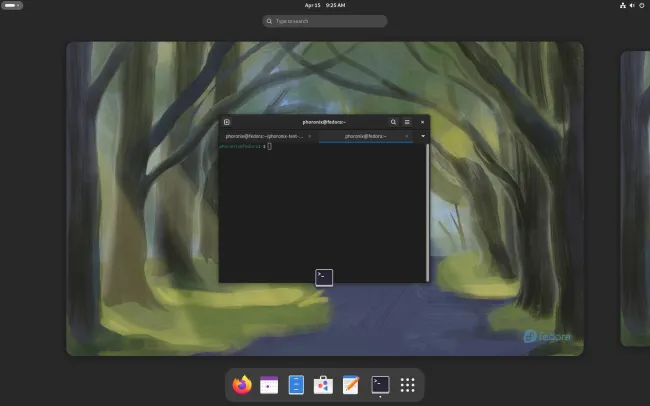Click the new tab button in terminal
Image resolution: width=650 pixels, height=406 pixels.
point(227,122)
